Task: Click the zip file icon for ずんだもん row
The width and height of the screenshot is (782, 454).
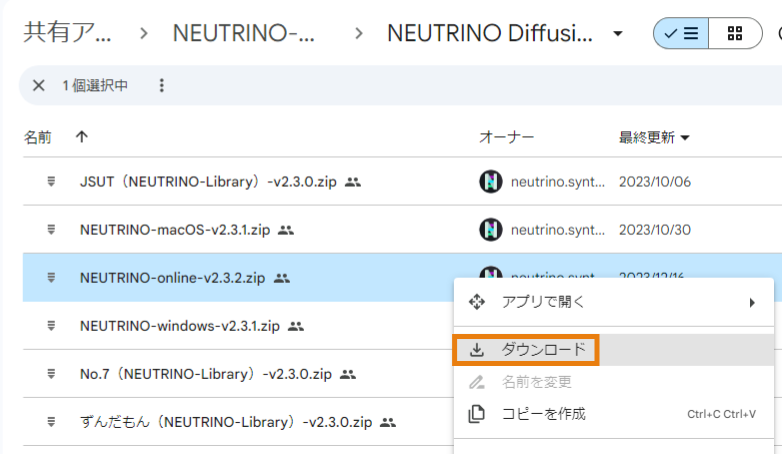Action: click(x=51, y=423)
